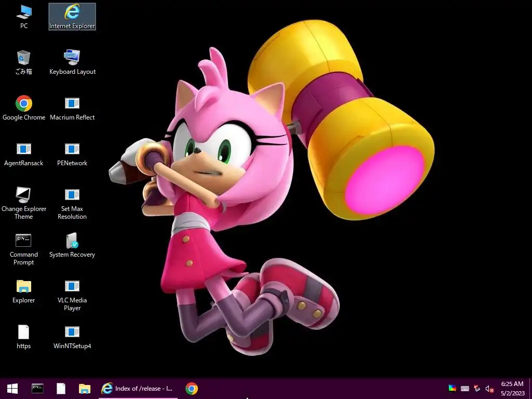The width and height of the screenshot is (532, 399).
Task: Click the colorful display tray icon
Action: [x=453, y=389]
